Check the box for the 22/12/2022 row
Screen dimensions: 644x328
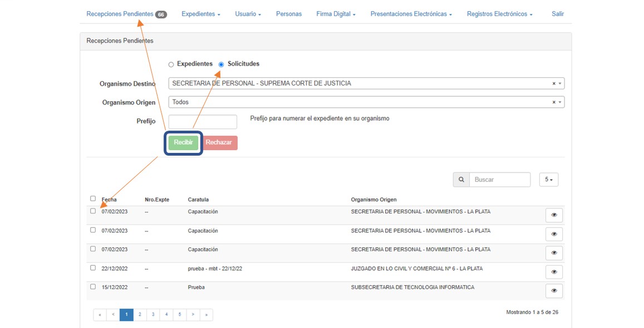[93, 268]
